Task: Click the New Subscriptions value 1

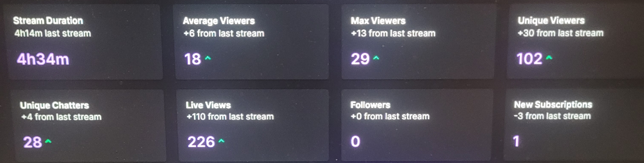Action: coord(516,141)
